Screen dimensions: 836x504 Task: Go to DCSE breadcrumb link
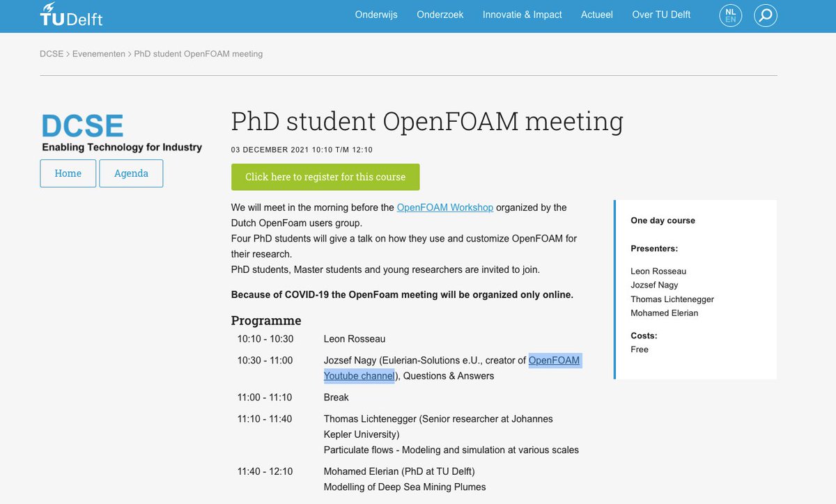point(52,54)
